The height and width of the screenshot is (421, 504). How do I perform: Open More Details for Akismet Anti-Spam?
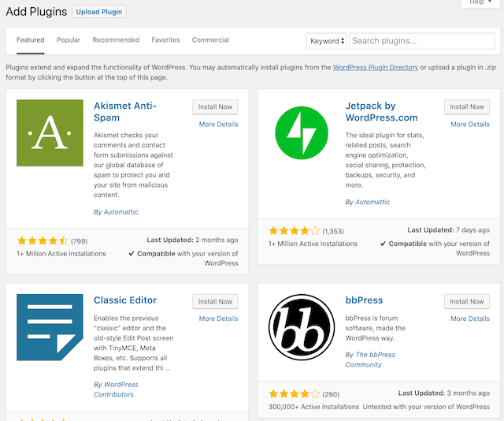[219, 125]
